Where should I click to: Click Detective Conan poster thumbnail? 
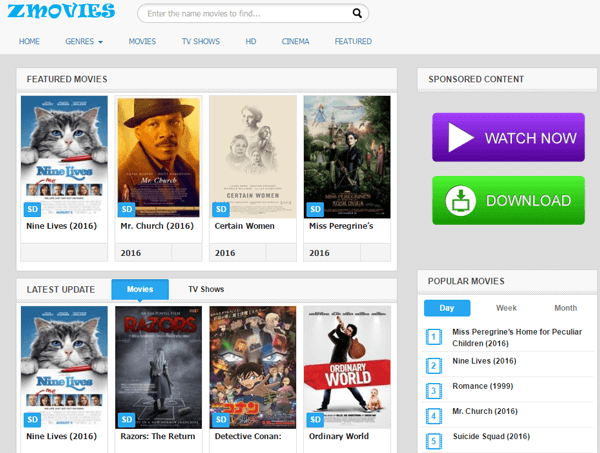point(253,367)
